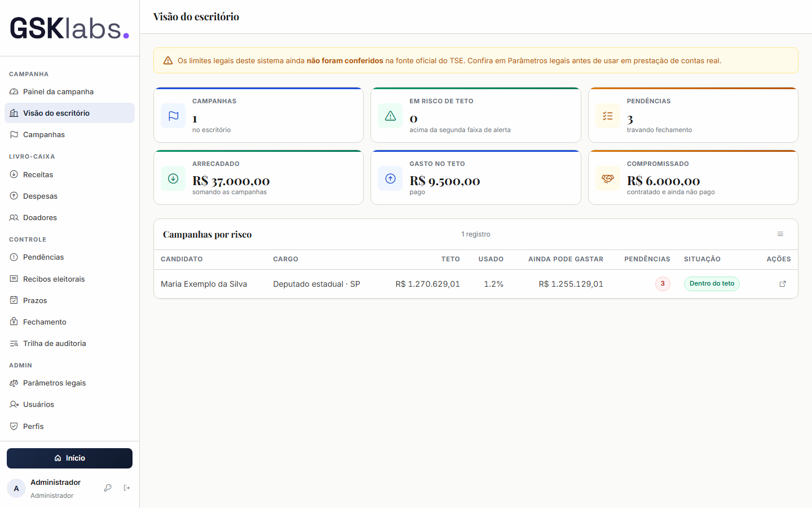
Task: Click the Dentro do teto status badge
Action: point(712,284)
